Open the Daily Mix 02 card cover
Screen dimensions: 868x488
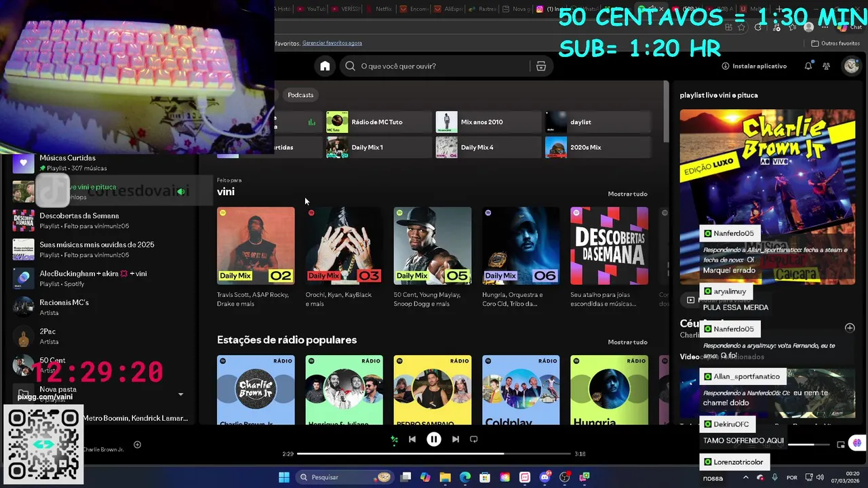click(x=256, y=245)
